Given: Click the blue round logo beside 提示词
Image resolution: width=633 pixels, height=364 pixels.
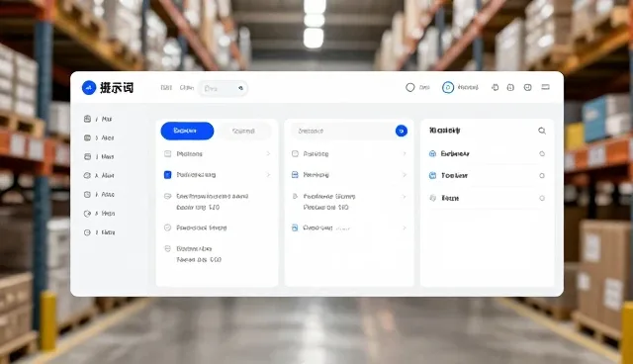Looking at the screenshot, I should (89, 88).
